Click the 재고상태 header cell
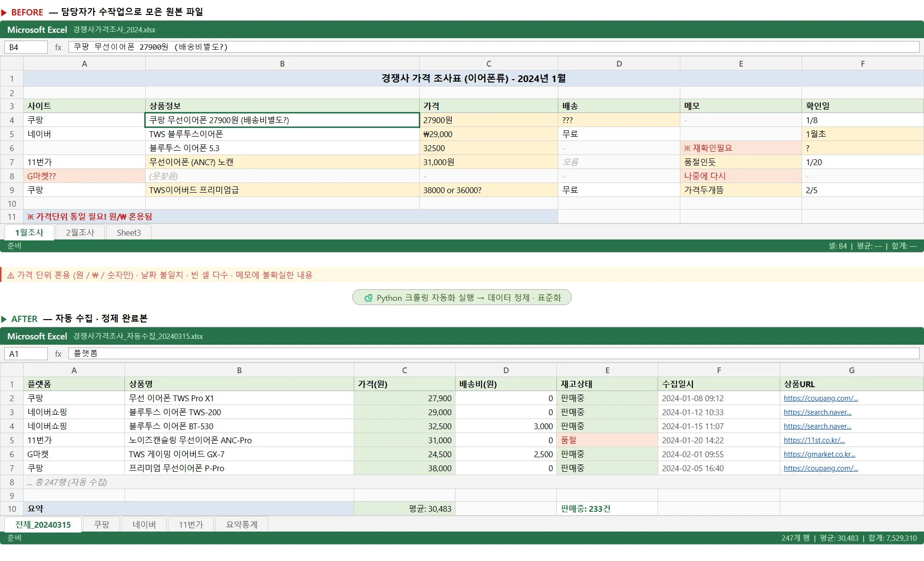Image resolution: width=924 pixels, height=561 pixels. [x=607, y=384]
